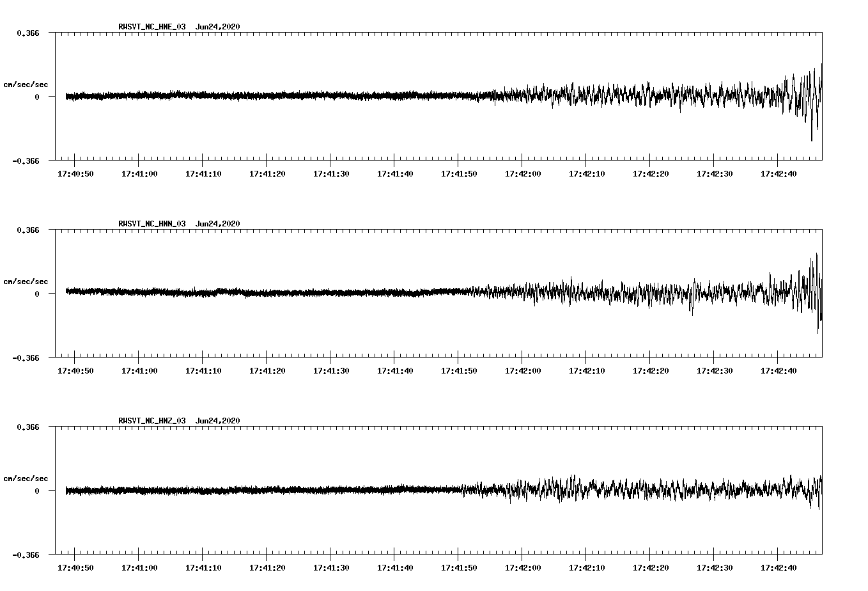
Task: Click the 17:41:10 time label on HNZ plot
Action: 203,568
